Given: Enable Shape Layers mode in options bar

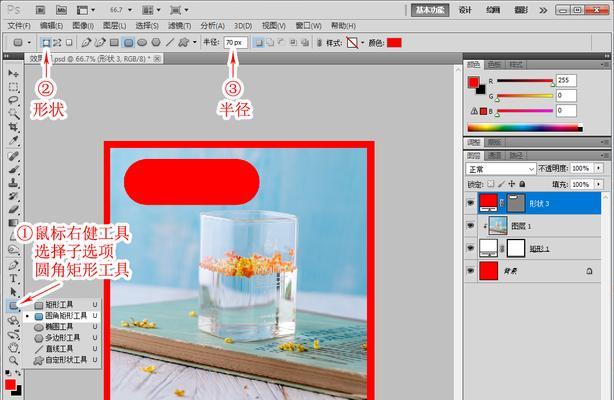Looking at the screenshot, I should click(46, 42).
